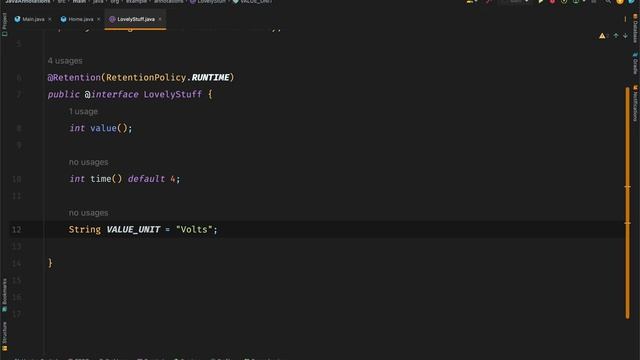Switch to the Home.java tab
Image resolution: width=640 pixels, height=360 pixels.
[80, 19]
